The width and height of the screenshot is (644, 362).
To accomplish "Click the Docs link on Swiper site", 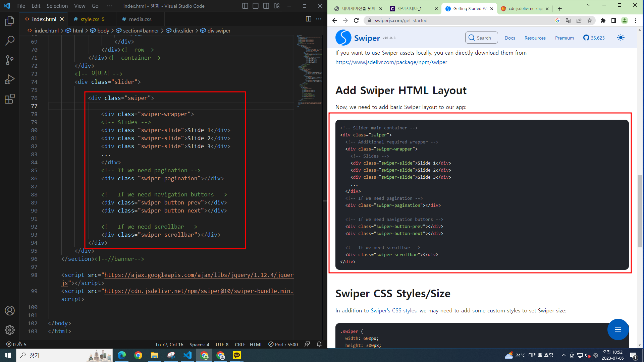I will coord(509,38).
